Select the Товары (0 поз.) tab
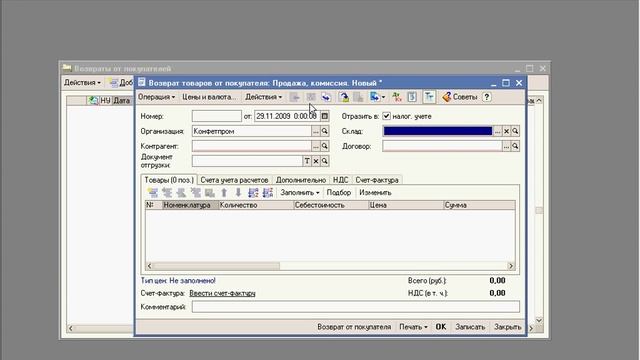The height and width of the screenshot is (360, 640). click(169, 180)
